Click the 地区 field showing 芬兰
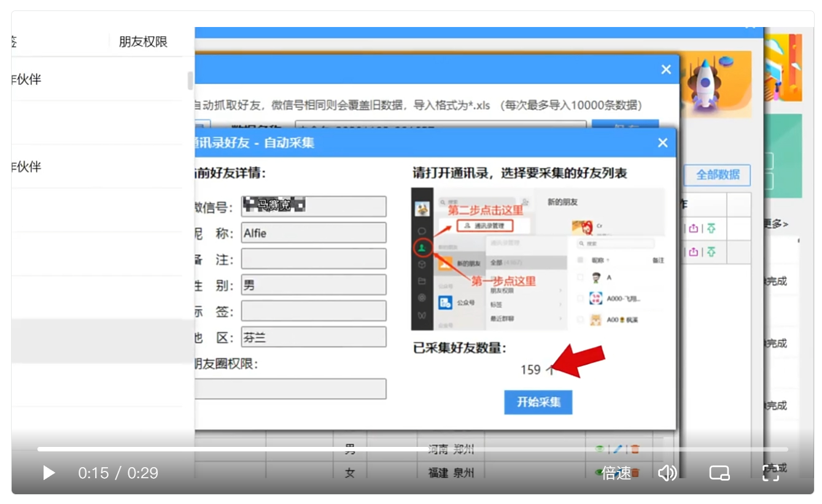Viewport: 822px width, 504px height. tap(313, 337)
